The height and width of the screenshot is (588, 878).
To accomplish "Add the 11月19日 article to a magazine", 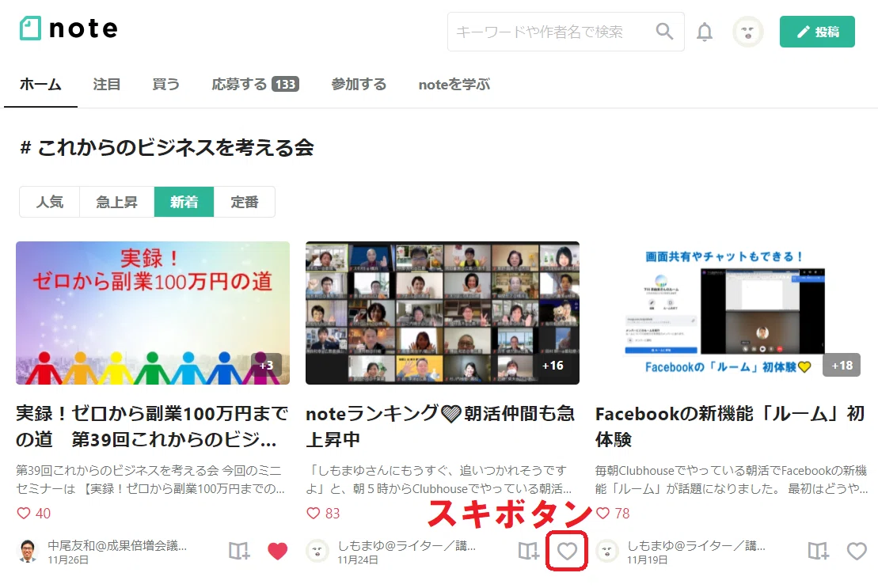I will click(x=818, y=551).
